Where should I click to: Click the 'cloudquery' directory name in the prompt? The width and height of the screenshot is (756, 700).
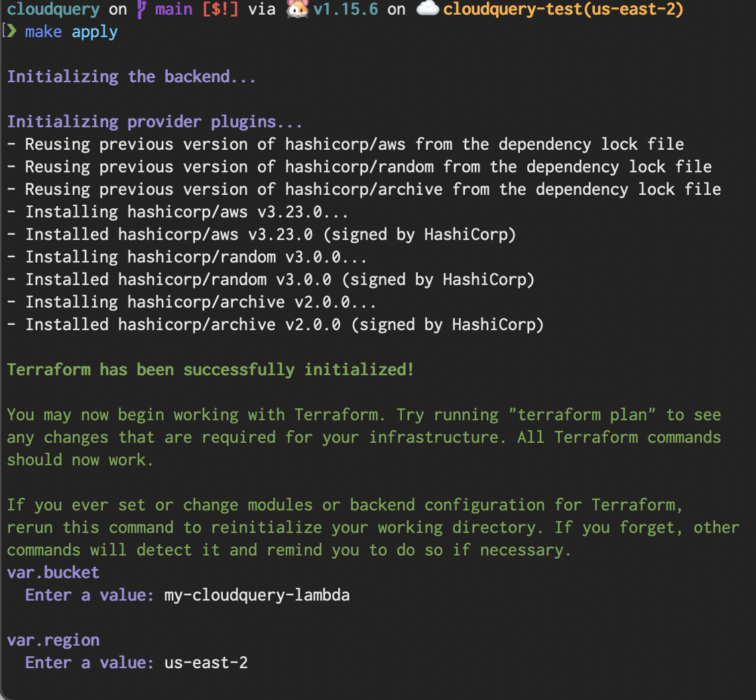pyautogui.click(x=53, y=10)
